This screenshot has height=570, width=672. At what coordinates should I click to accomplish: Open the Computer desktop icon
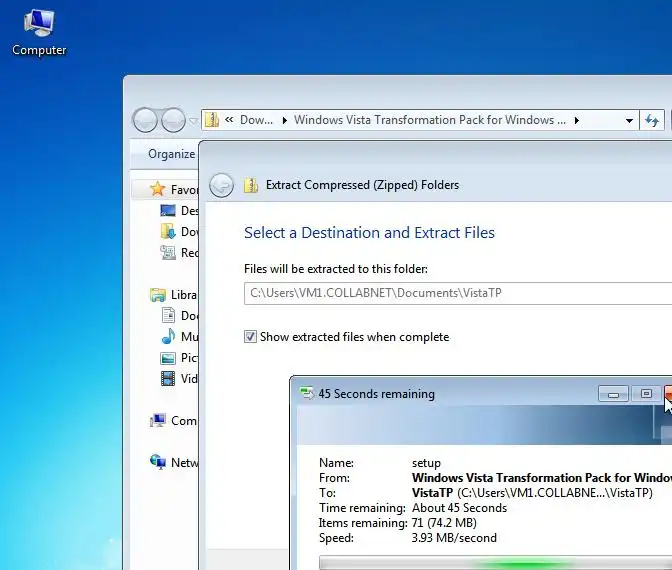(x=39, y=33)
